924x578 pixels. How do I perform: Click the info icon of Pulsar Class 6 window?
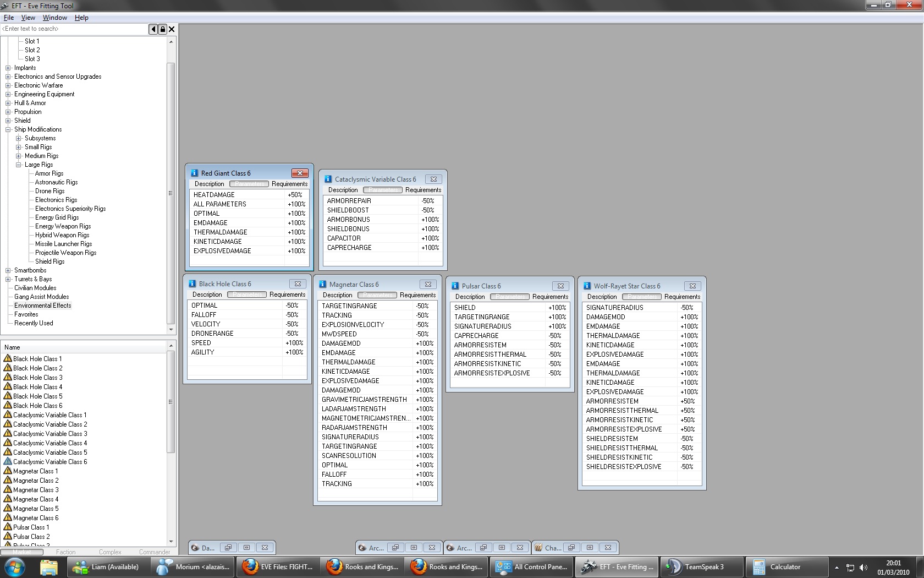click(x=455, y=286)
